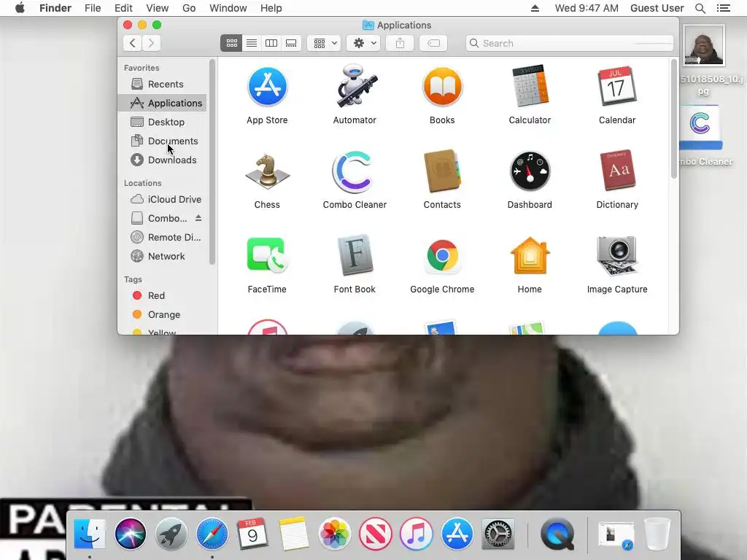Open Launchpad from the Dock
This screenshot has width=747, height=560.
[x=171, y=534]
